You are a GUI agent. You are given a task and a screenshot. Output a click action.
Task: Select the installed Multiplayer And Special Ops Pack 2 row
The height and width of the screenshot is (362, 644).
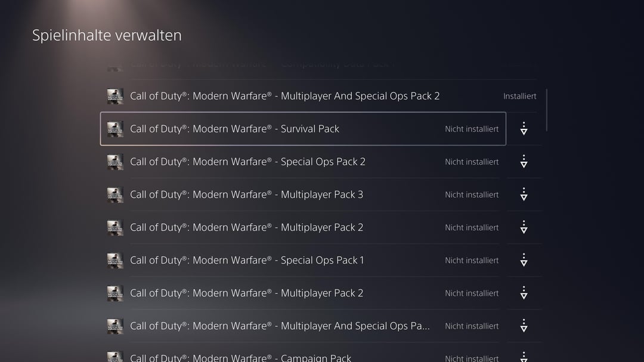[x=321, y=96]
